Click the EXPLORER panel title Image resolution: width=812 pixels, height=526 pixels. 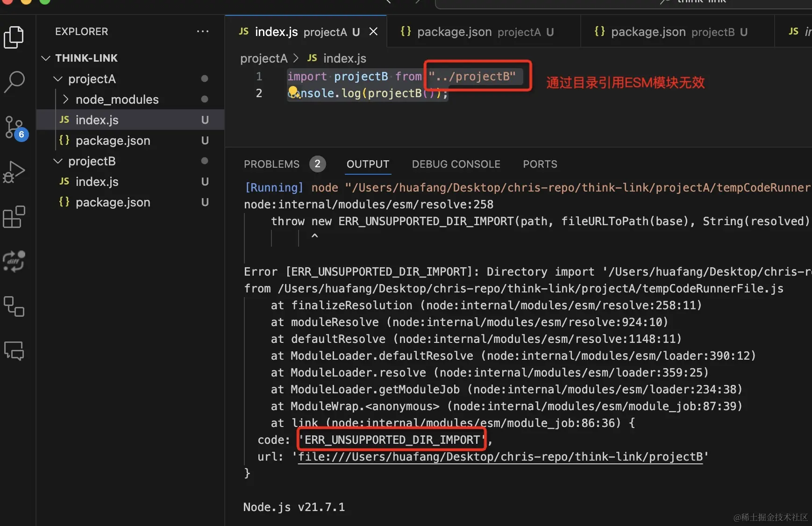[81, 31]
